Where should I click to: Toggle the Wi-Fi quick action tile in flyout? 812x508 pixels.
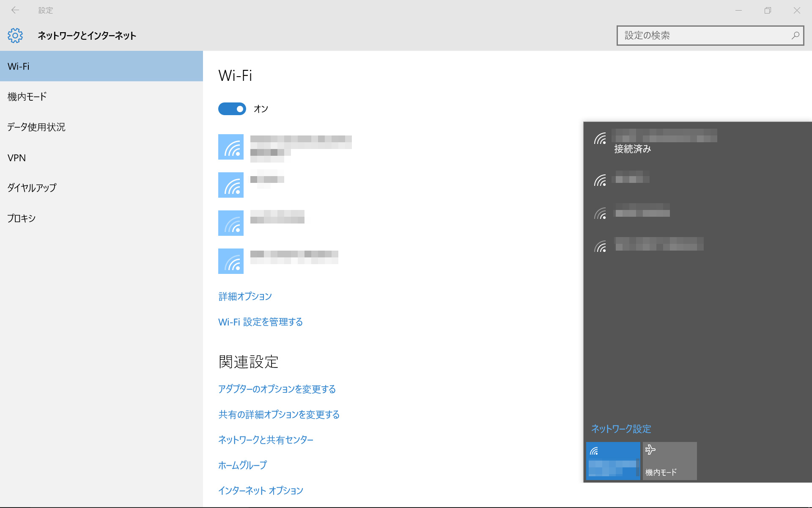(613, 461)
